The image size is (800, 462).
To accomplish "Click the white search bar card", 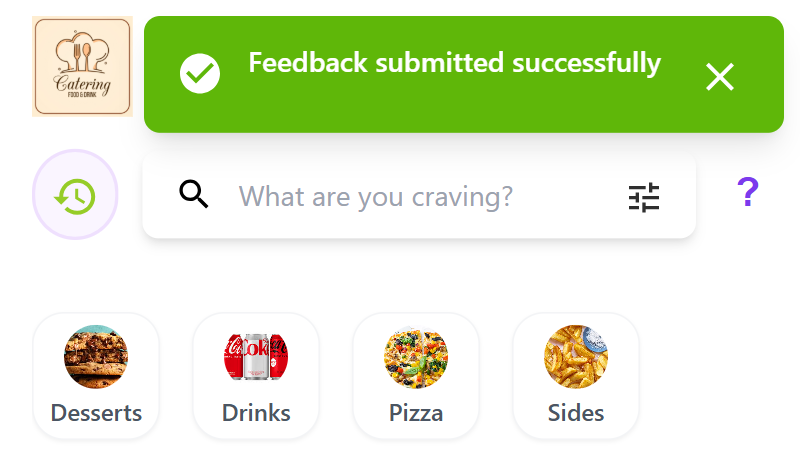I will pos(560,226).
